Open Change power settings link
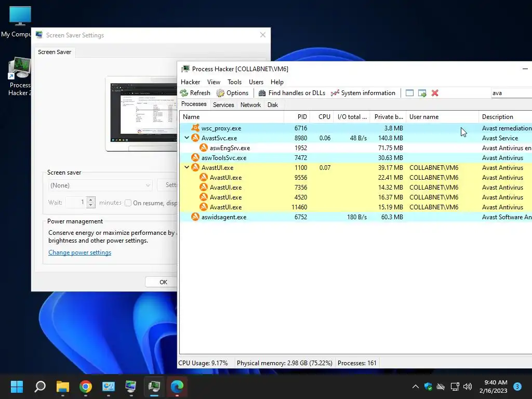The height and width of the screenshot is (399, 532). pyautogui.click(x=79, y=252)
